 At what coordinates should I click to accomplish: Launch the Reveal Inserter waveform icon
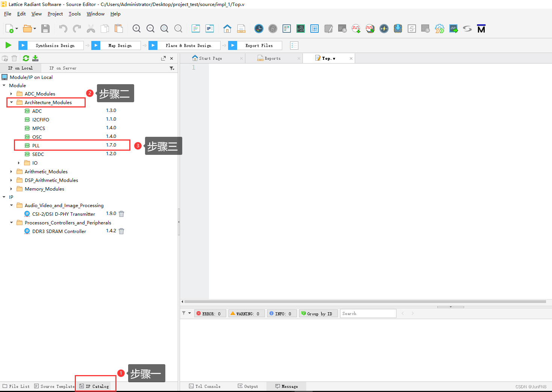tap(356, 29)
